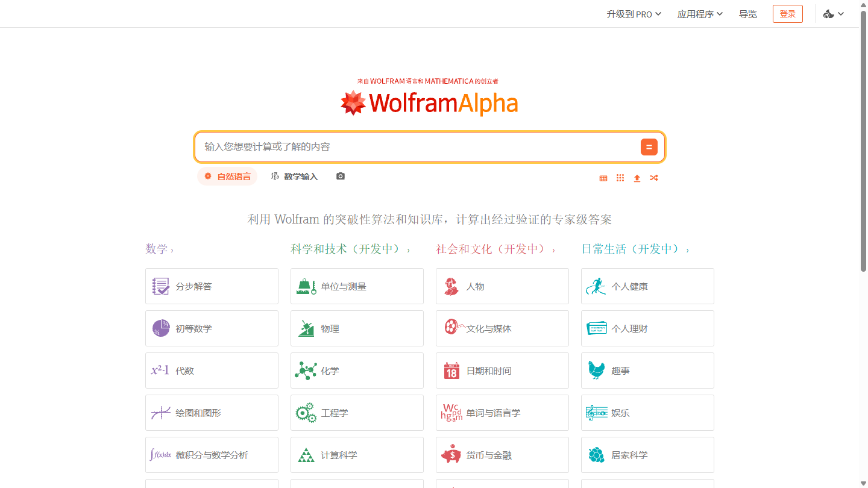Open the 分步解答 category card
This screenshot has width=868, height=488.
click(x=212, y=286)
